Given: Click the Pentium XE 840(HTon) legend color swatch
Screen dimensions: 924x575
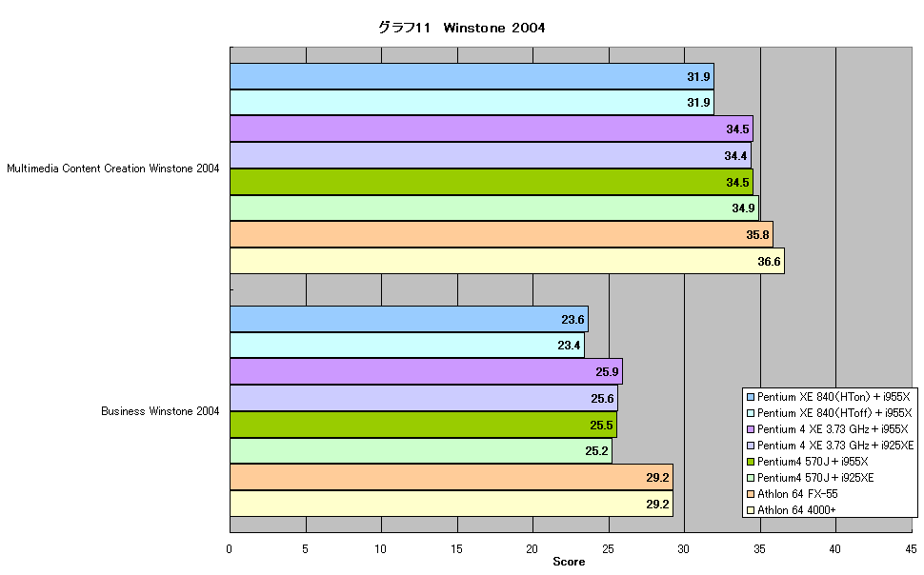Looking at the screenshot, I should click(751, 397).
